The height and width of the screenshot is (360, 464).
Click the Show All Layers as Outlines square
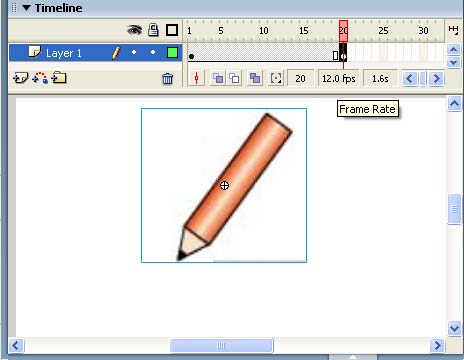pyautogui.click(x=172, y=30)
